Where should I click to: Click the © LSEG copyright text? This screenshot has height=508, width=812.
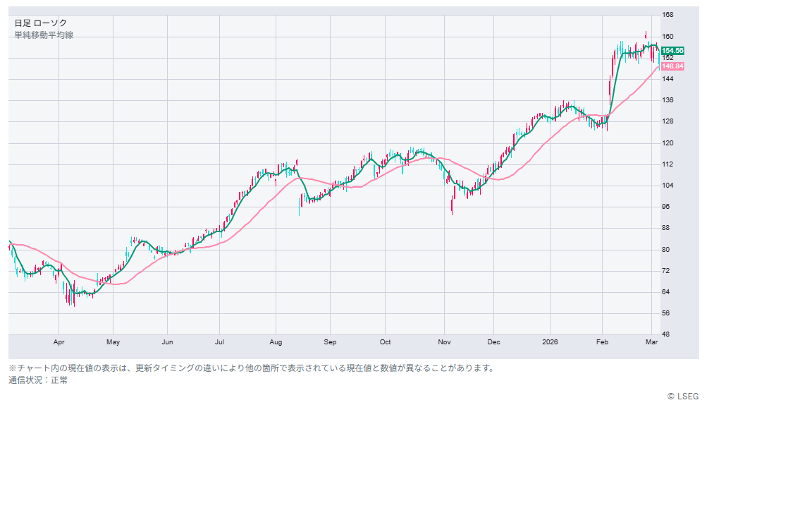tap(683, 397)
